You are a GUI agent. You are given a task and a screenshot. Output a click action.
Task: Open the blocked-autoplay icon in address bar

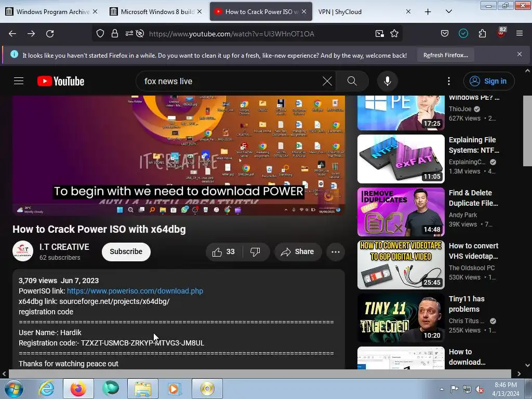tap(140, 34)
